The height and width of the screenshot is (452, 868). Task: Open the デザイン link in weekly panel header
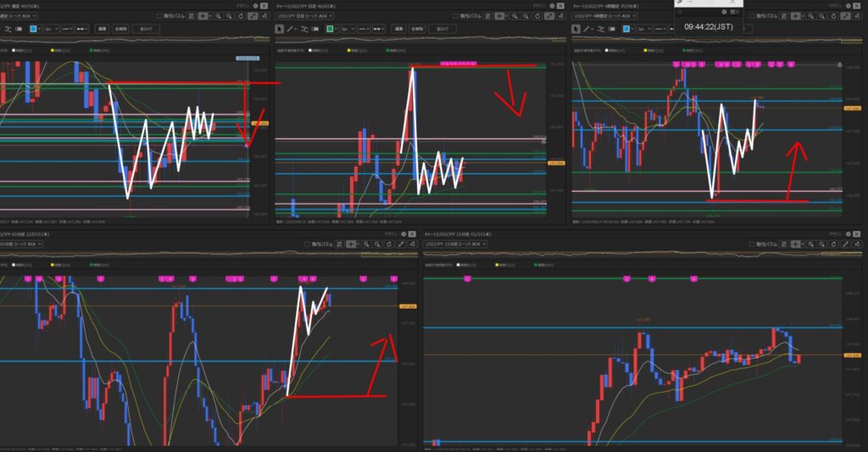(x=242, y=6)
